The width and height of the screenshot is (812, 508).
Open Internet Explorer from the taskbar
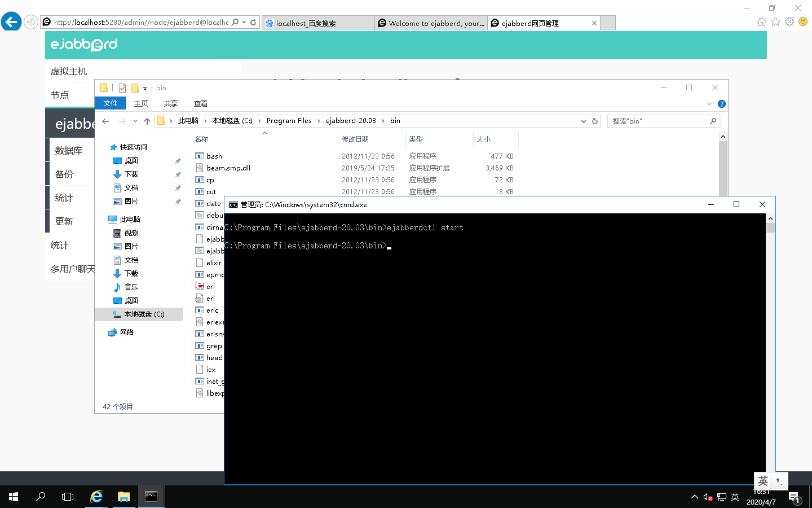tap(96, 497)
